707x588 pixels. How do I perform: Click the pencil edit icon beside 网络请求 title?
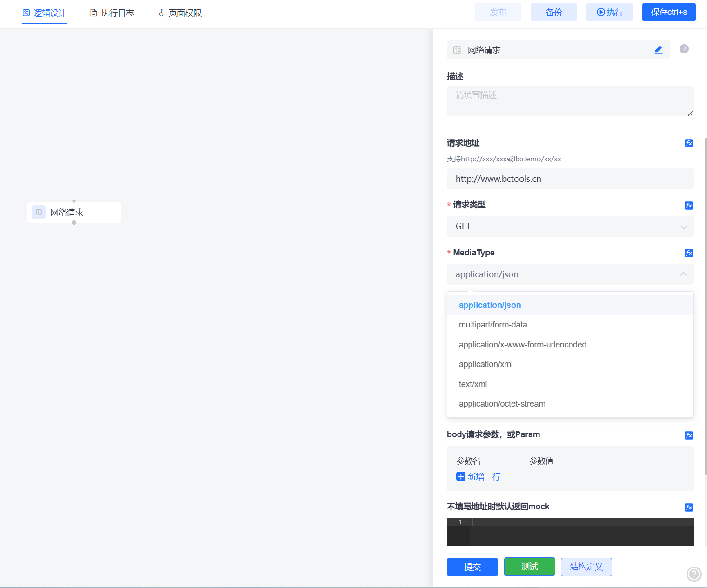[658, 49]
